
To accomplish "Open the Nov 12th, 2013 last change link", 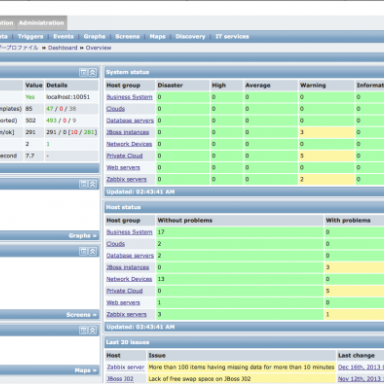I will point(361,379).
